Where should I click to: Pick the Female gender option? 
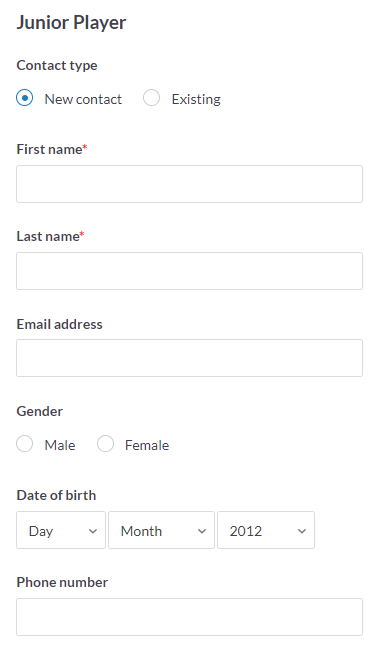tap(105, 444)
